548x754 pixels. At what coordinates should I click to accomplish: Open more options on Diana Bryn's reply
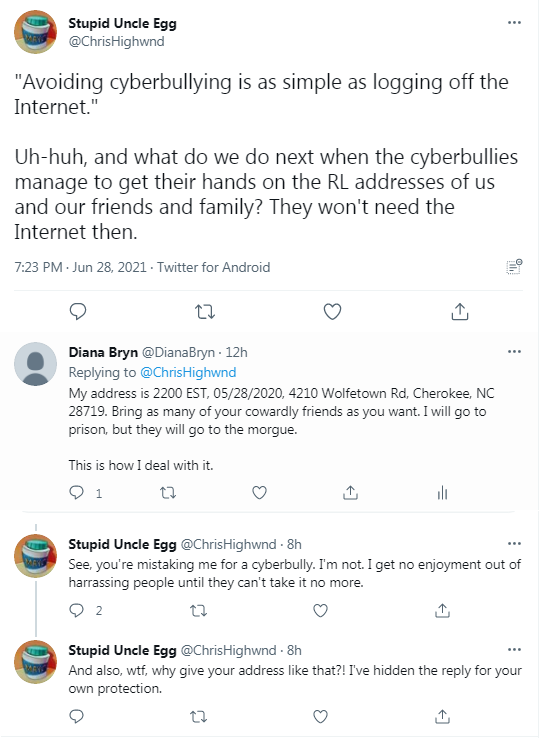[x=514, y=352]
